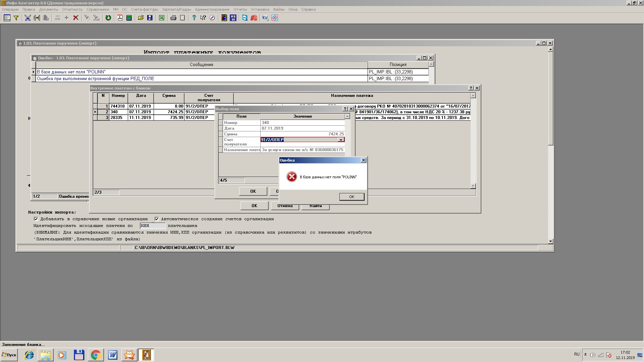This screenshot has height=362, width=644.
Task: Click the Назначение платежа column header
Action: coord(352,98)
